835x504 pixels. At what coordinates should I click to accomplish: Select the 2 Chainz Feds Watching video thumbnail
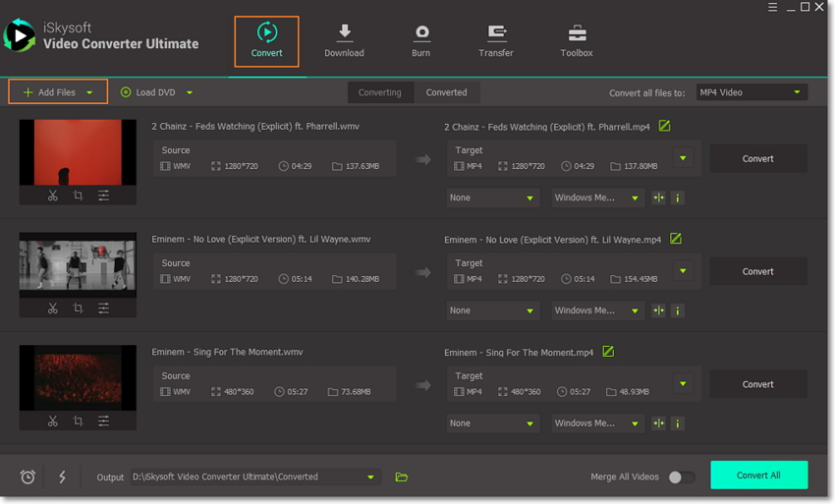(x=78, y=152)
